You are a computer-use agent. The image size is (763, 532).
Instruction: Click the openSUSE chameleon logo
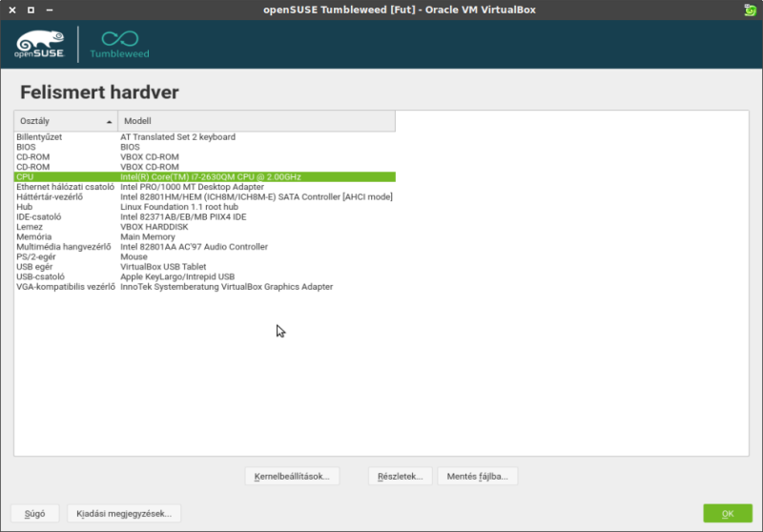click(39, 44)
